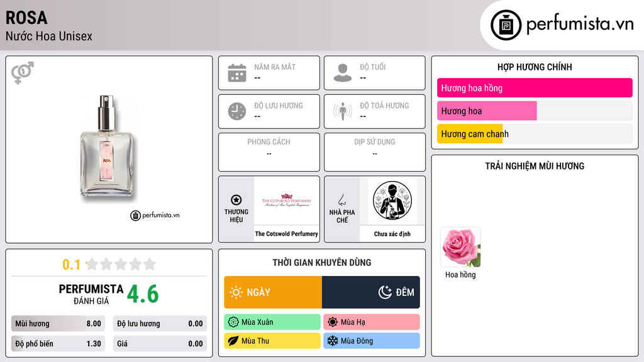Click the 4.6 Perfumista rating score

pos(143,294)
